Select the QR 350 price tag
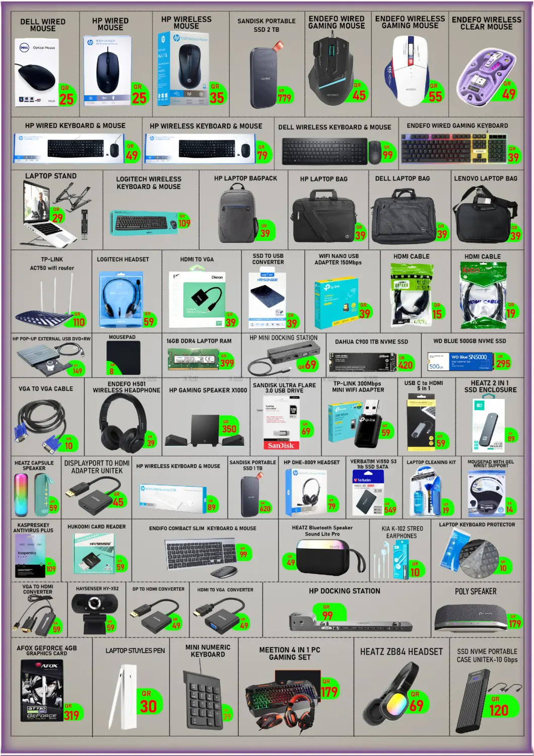 [229, 427]
